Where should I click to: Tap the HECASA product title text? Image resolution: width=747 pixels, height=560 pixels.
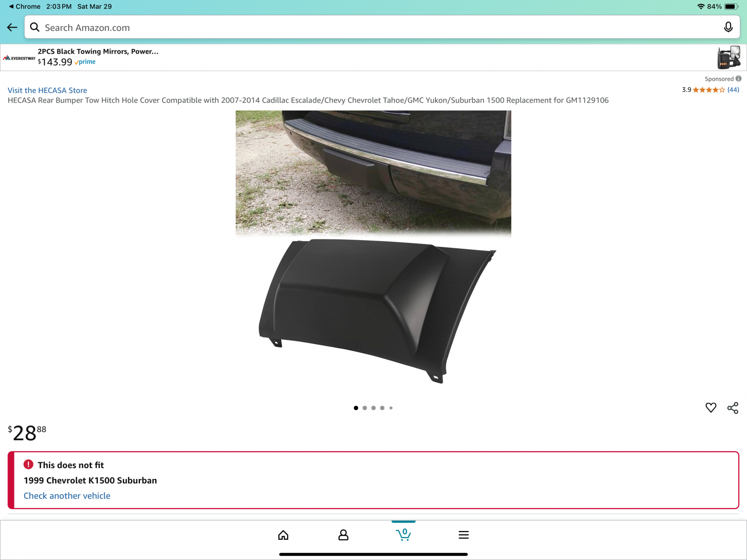point(308,100)
